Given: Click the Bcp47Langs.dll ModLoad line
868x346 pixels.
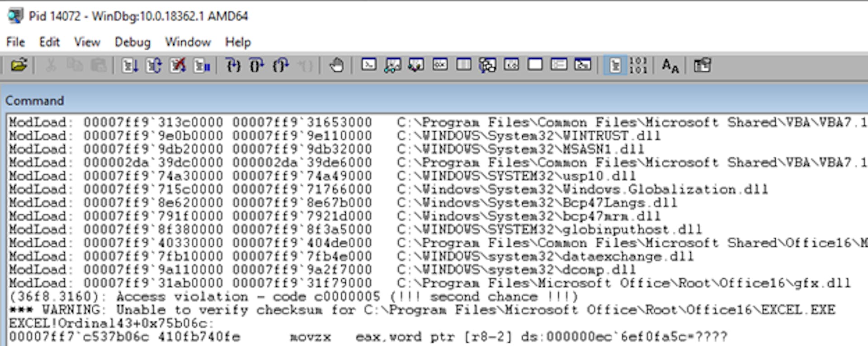Looking at the screenshot, I should click(343, 202).
